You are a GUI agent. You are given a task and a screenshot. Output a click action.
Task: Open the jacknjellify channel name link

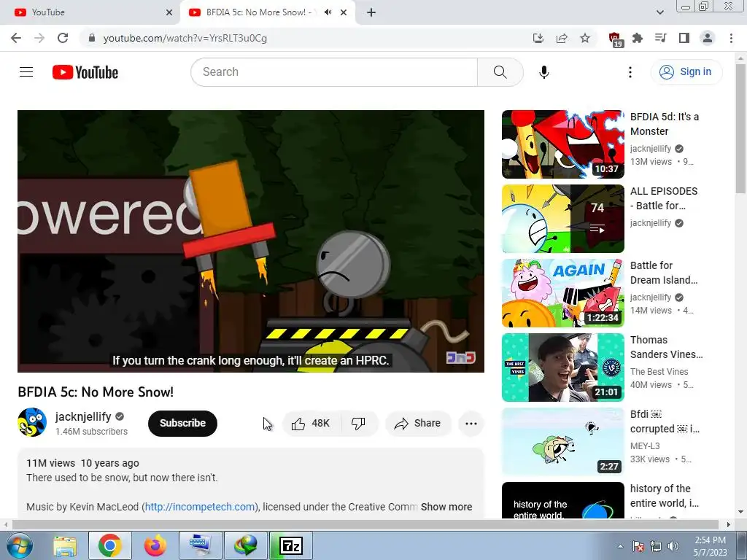pyautogui.click(x=83, y=416)
